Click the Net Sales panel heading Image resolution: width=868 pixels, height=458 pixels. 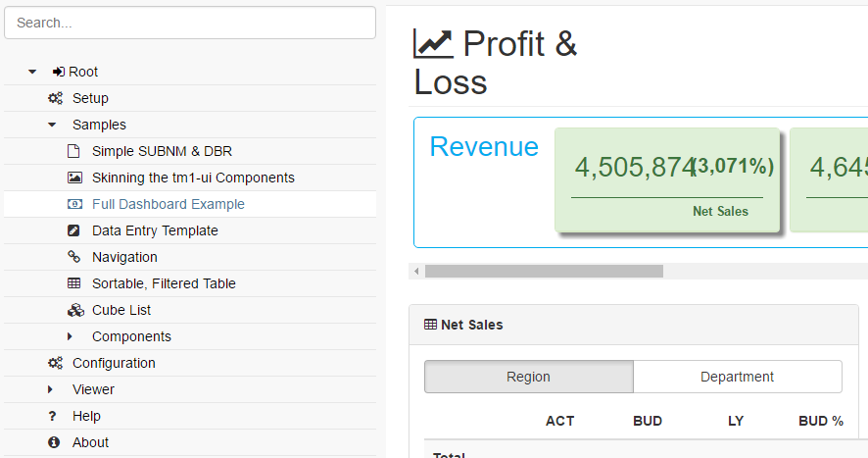pyautogui.click(x=471, y=325)
